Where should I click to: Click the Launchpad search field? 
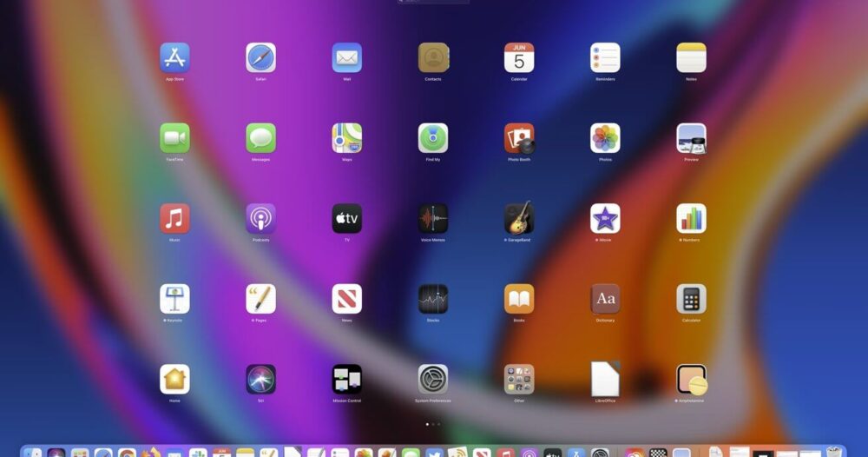pos(433,1)
